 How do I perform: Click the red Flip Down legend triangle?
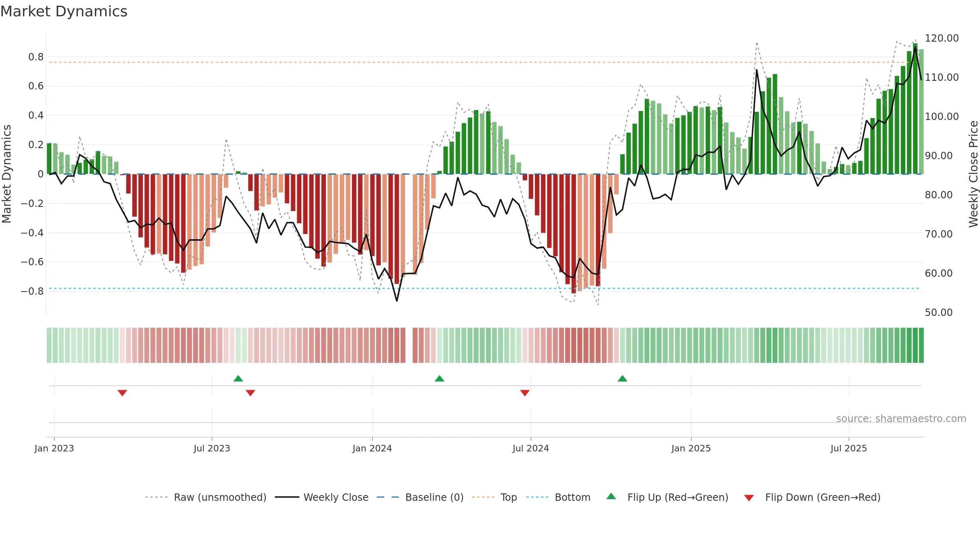pos(749,498)
